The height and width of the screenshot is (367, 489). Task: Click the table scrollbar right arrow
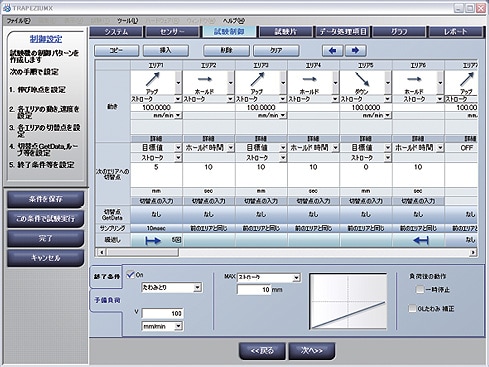point(473,252)
